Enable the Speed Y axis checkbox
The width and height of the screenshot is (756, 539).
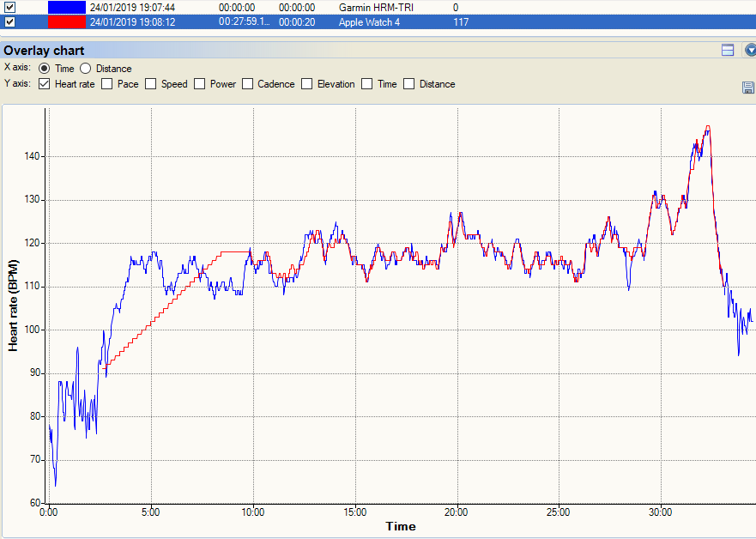point(150,84)
